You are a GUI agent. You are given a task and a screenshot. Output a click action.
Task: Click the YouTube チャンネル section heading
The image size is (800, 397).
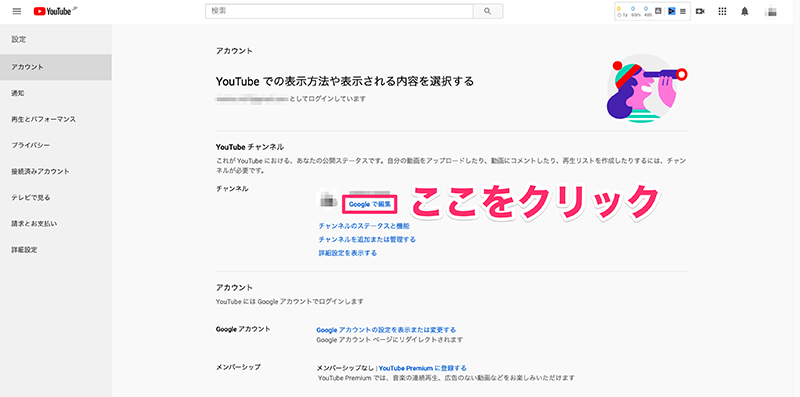[250, 147]
